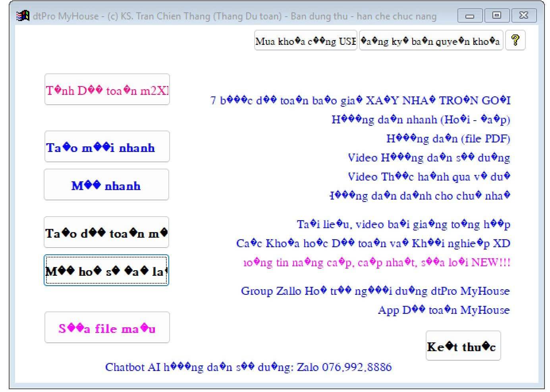
Task: Click the dtPro MyHouse title bar icon
Action: [x=23, y=16]
